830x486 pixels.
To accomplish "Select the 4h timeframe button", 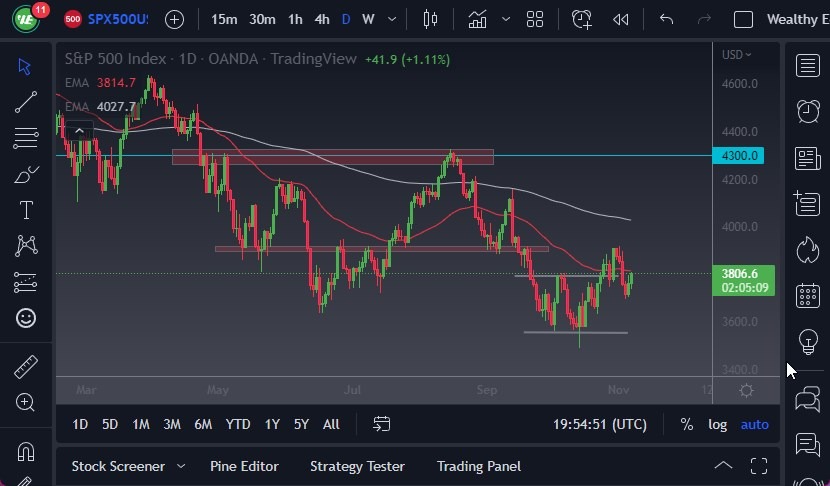I will tap(322, 19).
